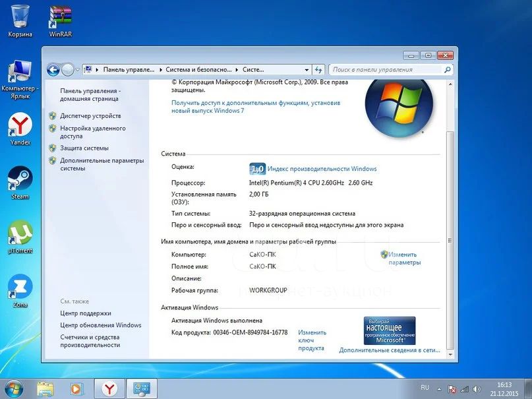Click Индекс производительности Windows link
This screenshot has width=532, height=399.
322,169
